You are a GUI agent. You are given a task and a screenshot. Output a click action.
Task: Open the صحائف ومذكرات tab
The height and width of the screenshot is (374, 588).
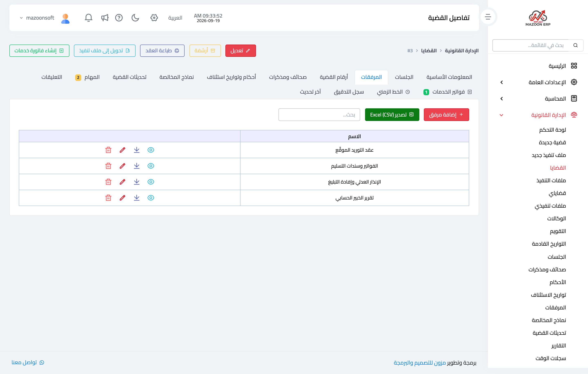288,77
